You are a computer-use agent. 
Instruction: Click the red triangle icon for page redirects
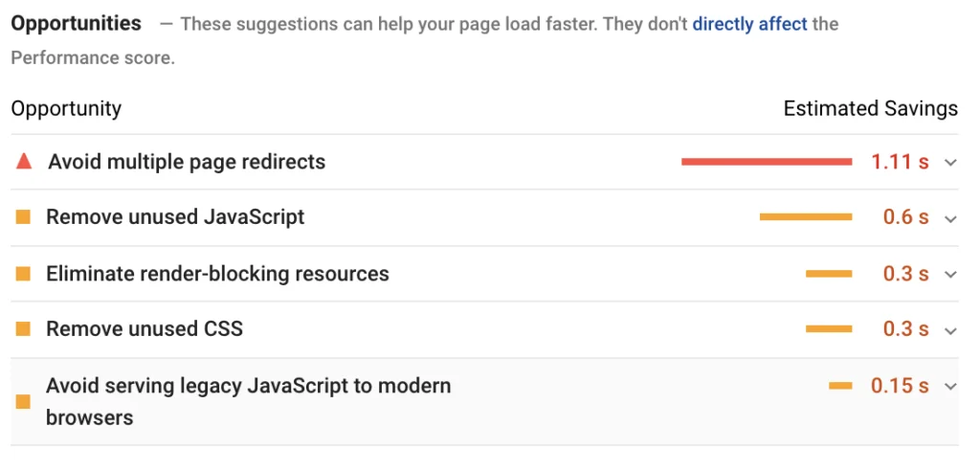coord(24,162)
